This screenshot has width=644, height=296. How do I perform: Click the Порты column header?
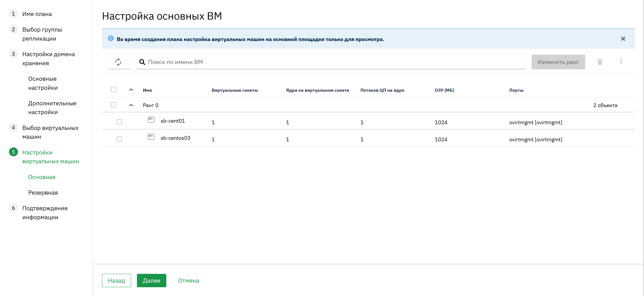pyautogui.click(x=516, y=90)
